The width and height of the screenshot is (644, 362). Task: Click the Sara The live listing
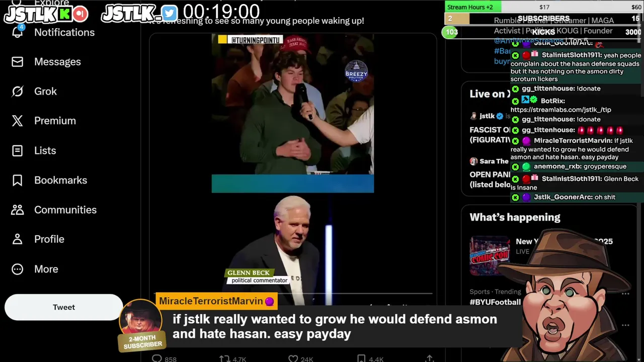[489, 172]
